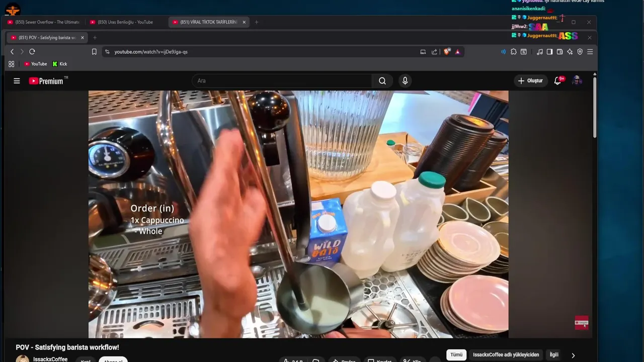The image size is (644, 362).
Task: Open the account avatar menu
Action: tap(577, 81)
